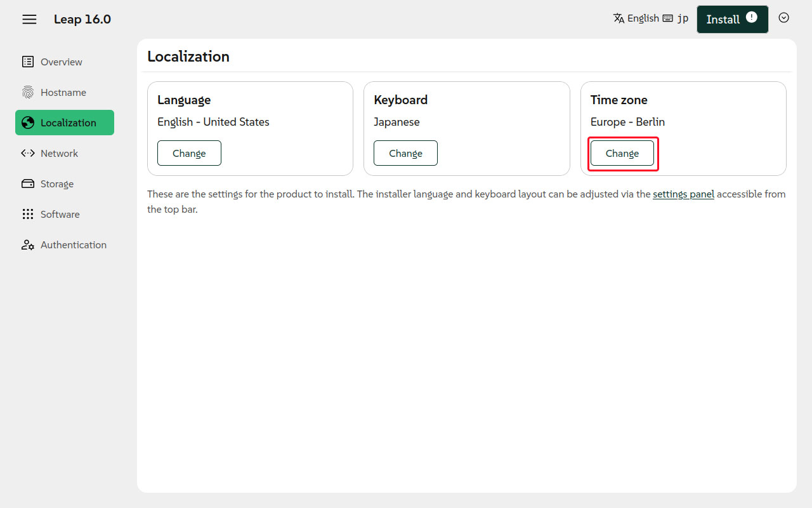The height and width of the screenshot is (508, 812).
Task: Open the hamburger navigation menu
Action: (29, 19)
